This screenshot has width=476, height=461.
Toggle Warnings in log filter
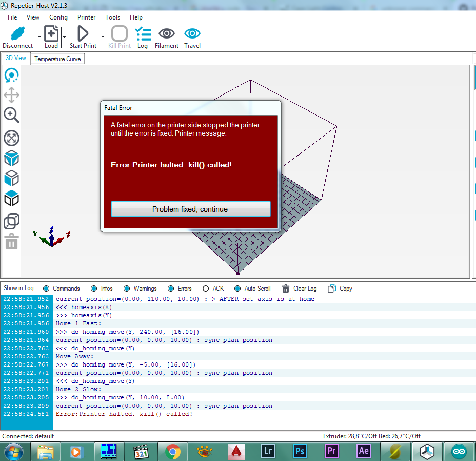click(x=127, y=289)
